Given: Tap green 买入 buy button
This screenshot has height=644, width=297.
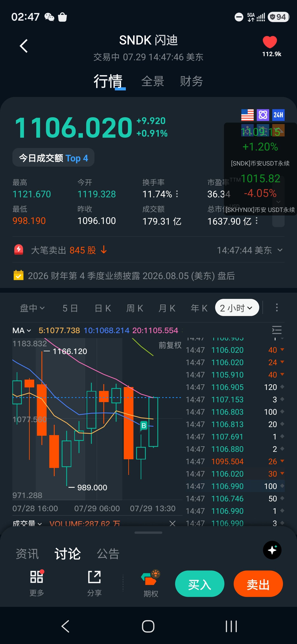Looking at the screenshot, I should click(200, 584).
